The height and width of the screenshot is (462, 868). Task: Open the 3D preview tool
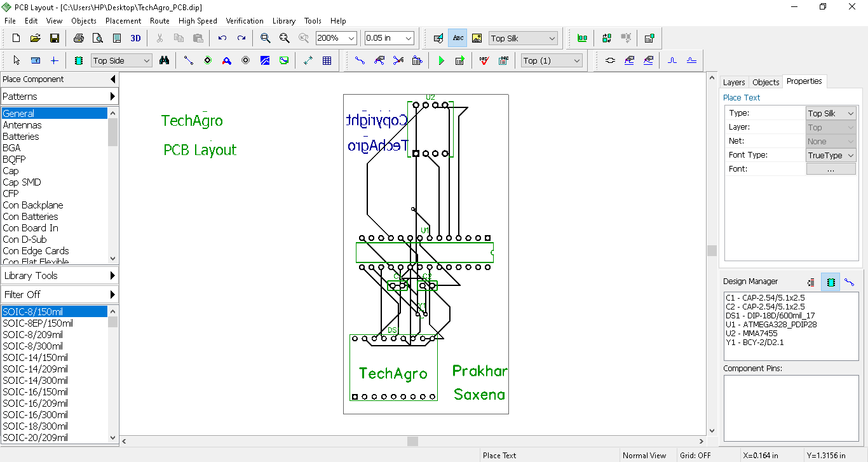(135, 38)
